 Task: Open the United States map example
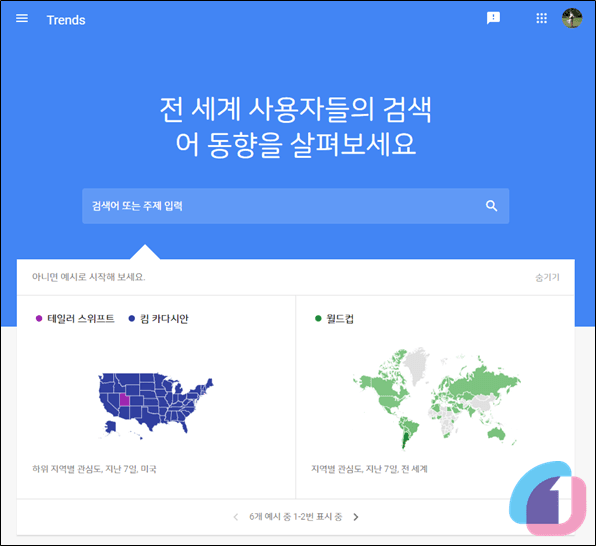coord(156,406)
